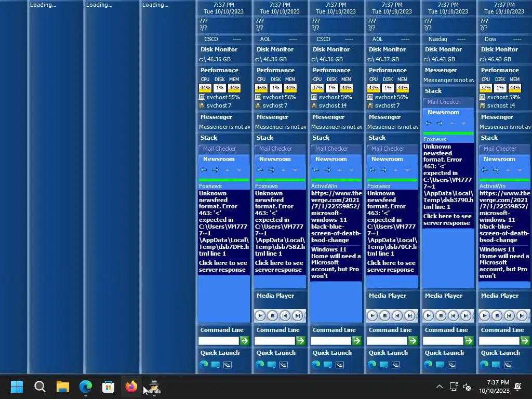The width and height of the screenshot is (532, 399).
Task: Click the green Command Line arrow in the svchost 55% sidebar
Action: click(244, 341)
